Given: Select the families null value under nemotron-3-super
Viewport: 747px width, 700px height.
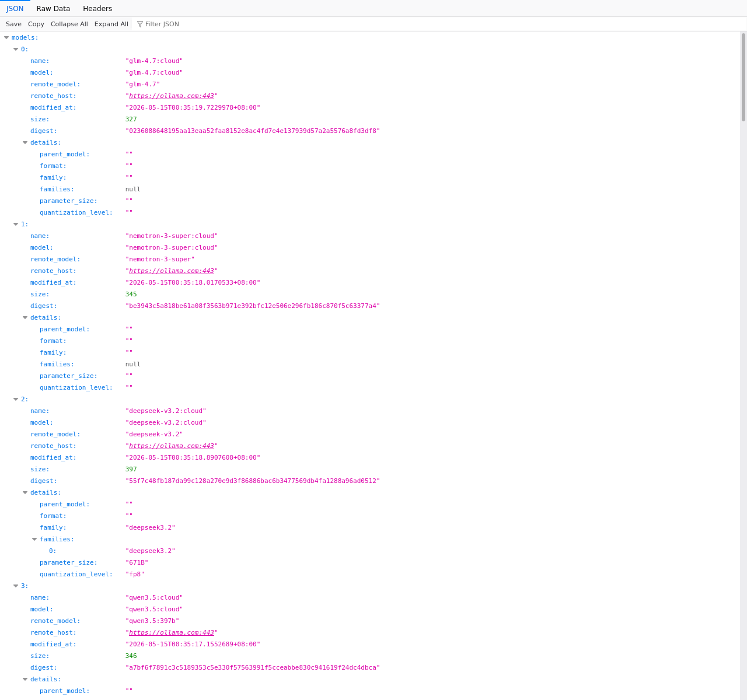Looking at the screenshot, I should coord(133,364).
